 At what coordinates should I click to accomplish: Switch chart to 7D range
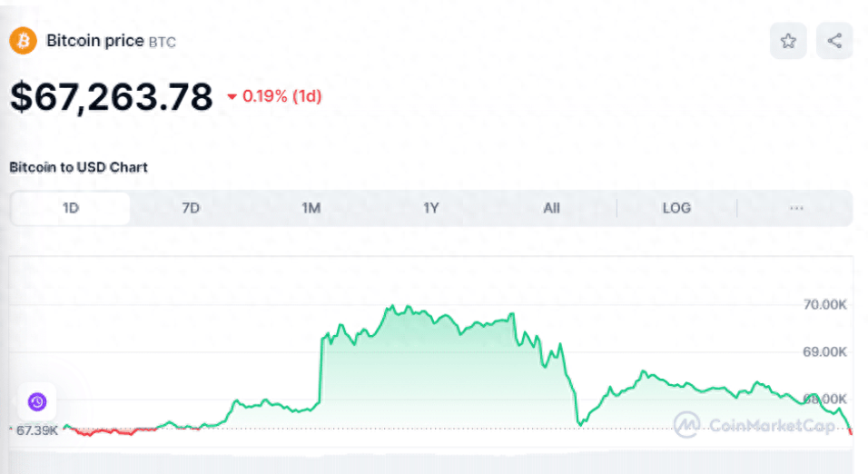pyautogui.click(x=191, y=208)
